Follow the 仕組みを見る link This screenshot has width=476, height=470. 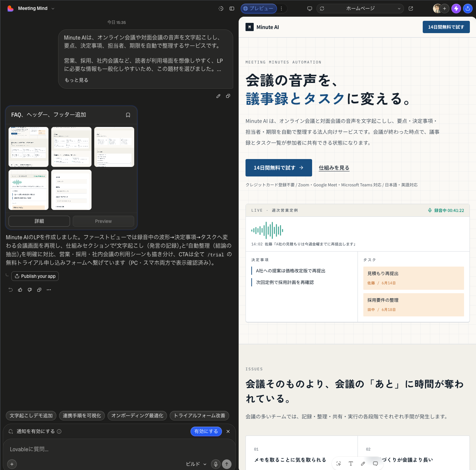coord(334,168)
